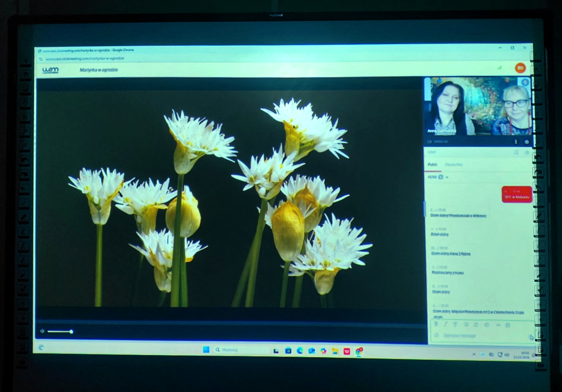Click the WOM logo in header
The height and width of the screenshot is (392, 562).
[x=50, y=70]
